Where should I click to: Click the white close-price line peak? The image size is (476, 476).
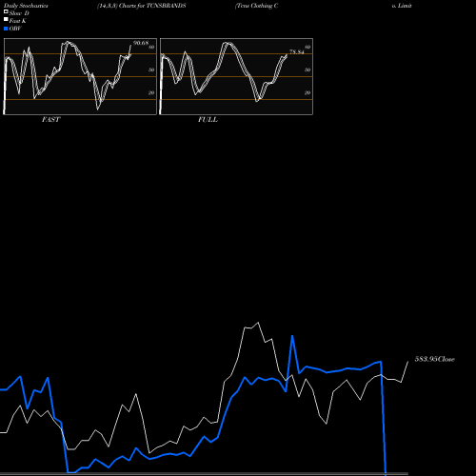click(x=258, y=323)
